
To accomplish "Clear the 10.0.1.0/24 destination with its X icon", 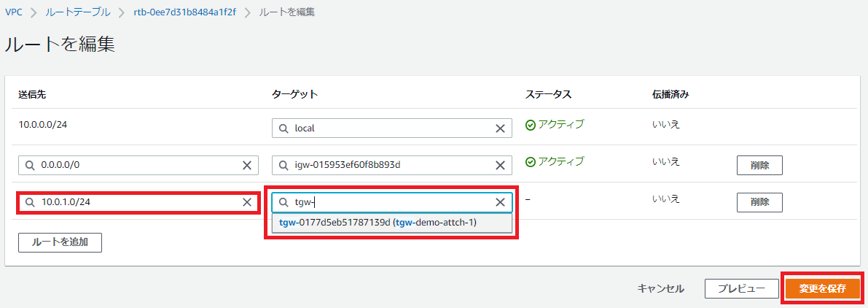I will [x=247, y=202].
